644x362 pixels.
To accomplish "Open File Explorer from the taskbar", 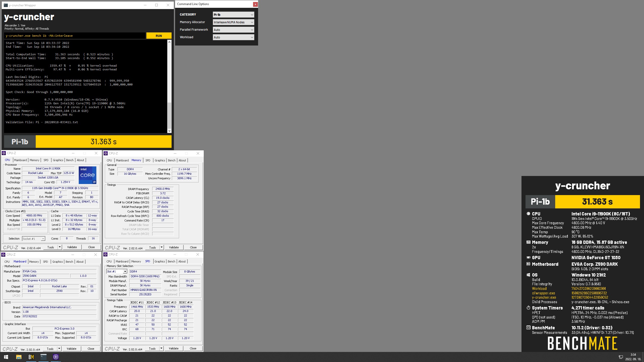I will click(x=19, y=357).
